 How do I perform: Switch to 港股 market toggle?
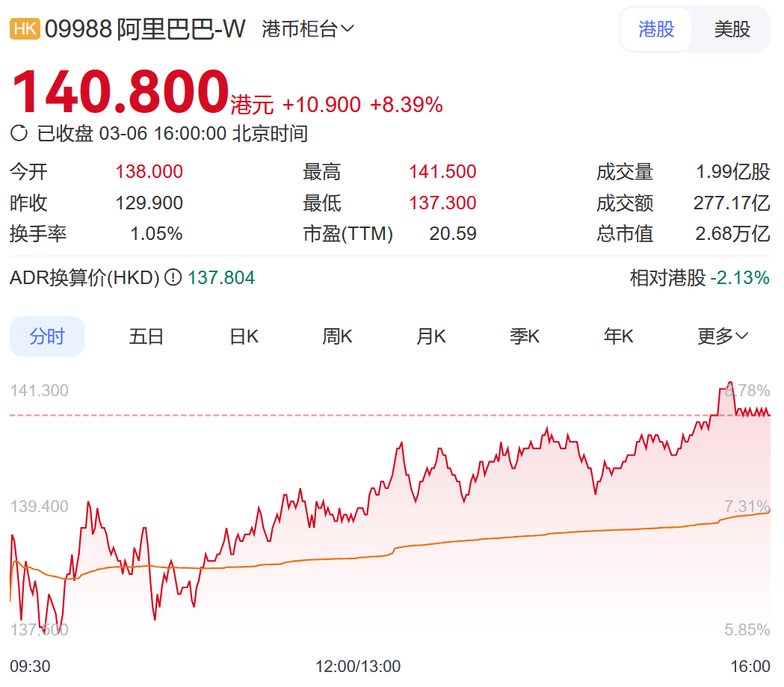coord(656,29)
